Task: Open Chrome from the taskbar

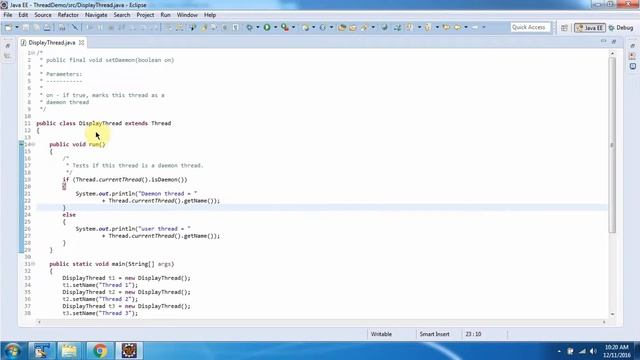Action: tap(100, 351)
